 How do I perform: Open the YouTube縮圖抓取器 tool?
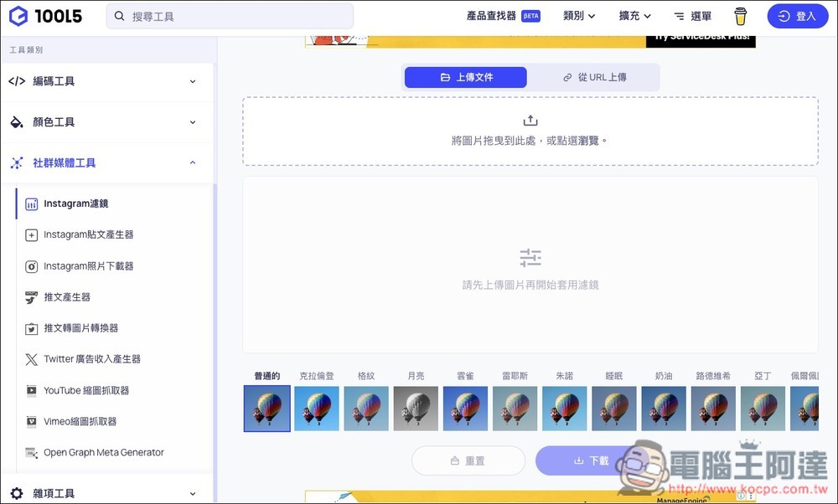tap(88, 390)
